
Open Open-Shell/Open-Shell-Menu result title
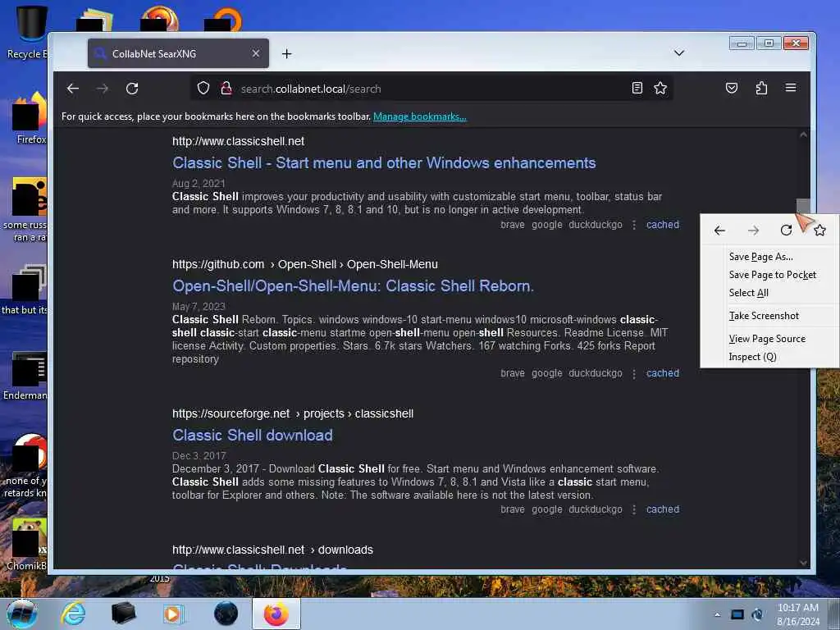(x=353, y=286)
